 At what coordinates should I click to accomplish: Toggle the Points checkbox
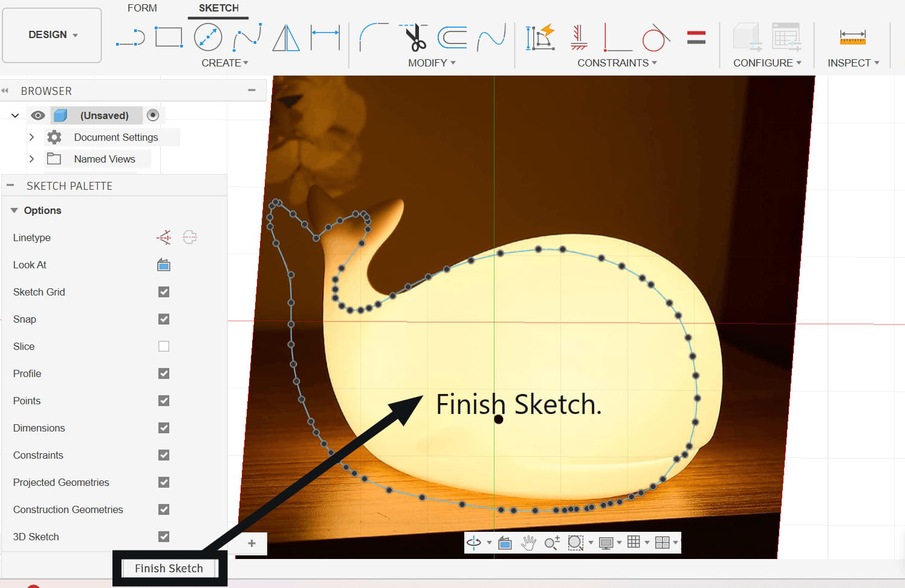coord(164,401)
